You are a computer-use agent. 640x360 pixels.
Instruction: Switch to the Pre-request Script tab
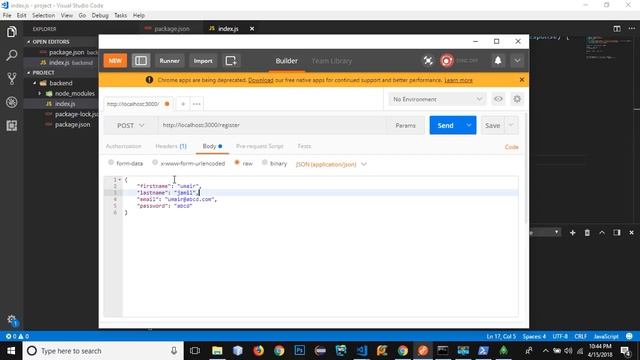pos(260,146)
